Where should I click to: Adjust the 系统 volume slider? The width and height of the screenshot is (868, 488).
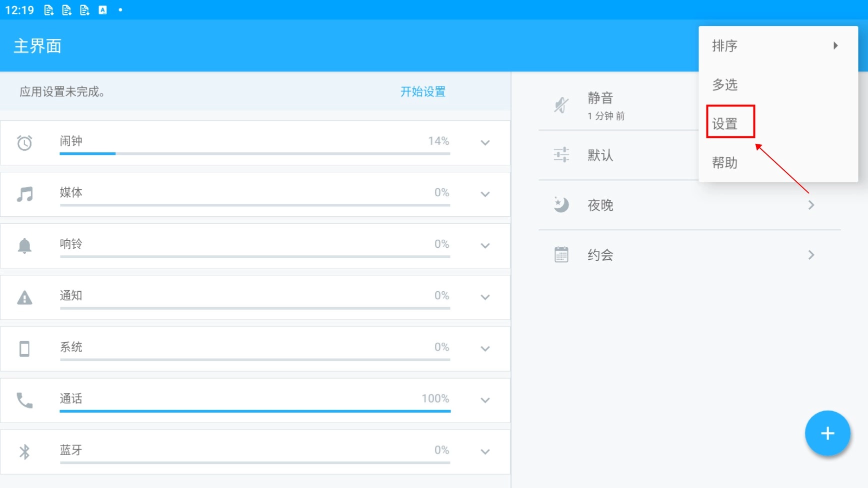255,359
